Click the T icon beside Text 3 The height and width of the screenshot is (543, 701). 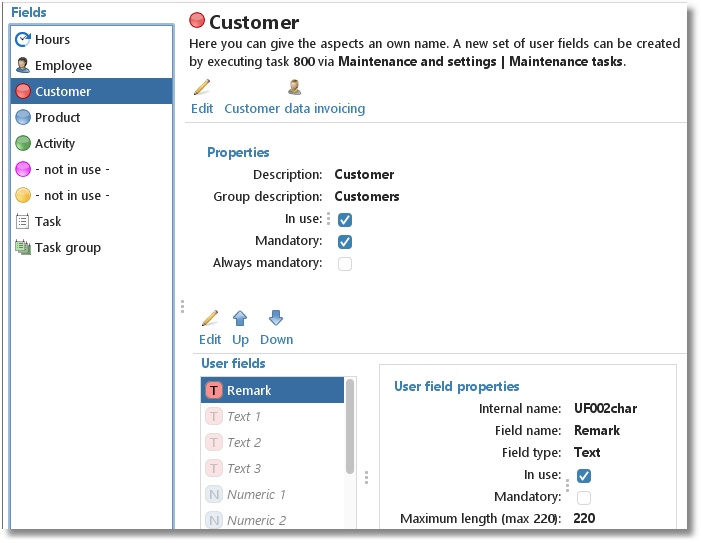tap(214, 468)
